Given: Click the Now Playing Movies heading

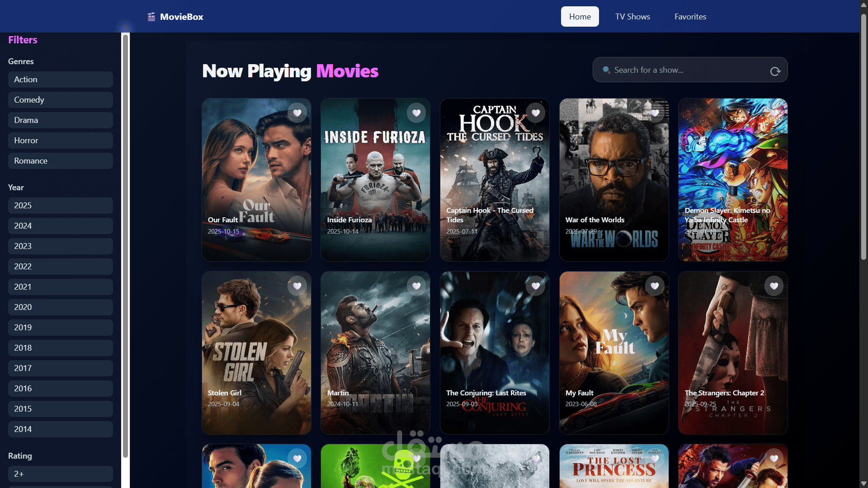Looking at the screenshot, I should 290,71.
